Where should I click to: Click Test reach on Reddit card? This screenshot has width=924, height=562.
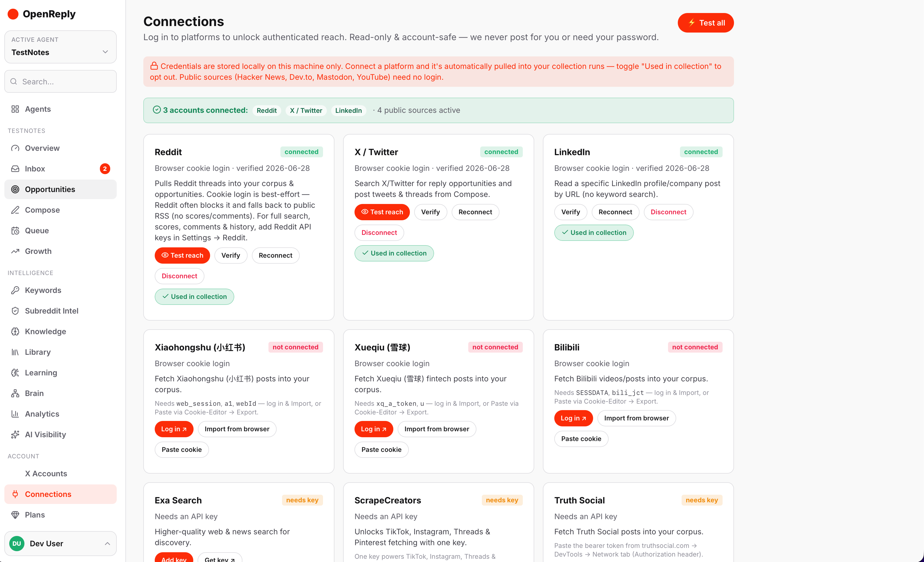(x=182, y=255)
